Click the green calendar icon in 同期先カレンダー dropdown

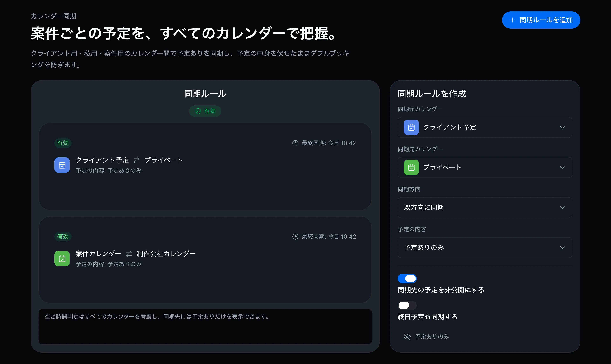(x=411, y=167)
